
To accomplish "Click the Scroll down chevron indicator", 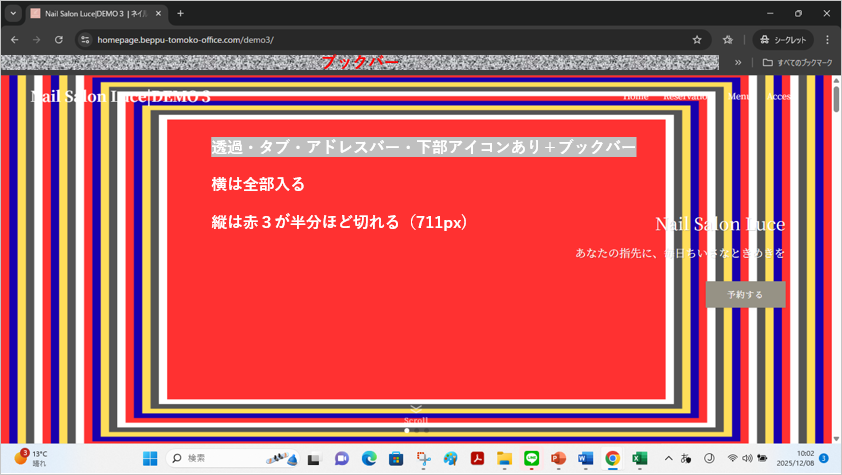I will [x=416, y=409].
